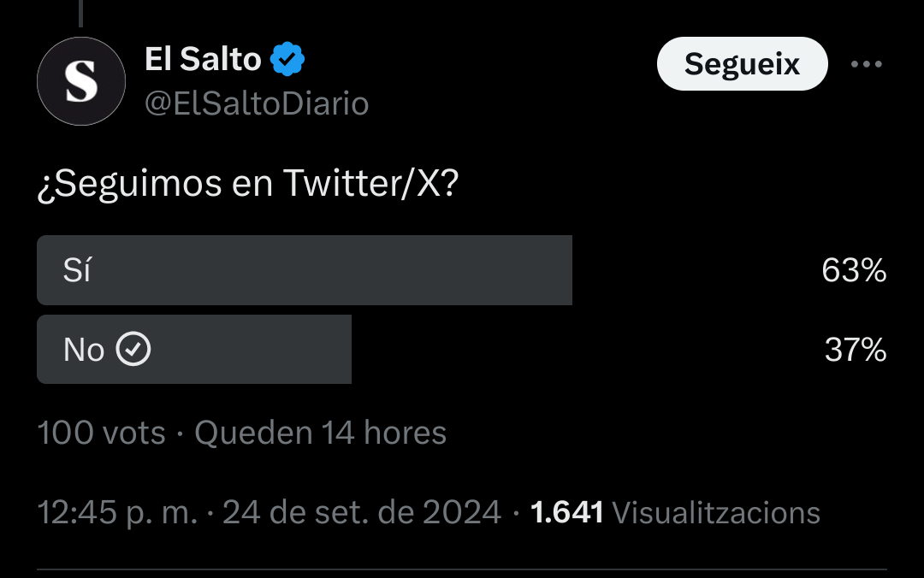Click the 37% poll percentage

pyautogui.click(x=855, y=350)
